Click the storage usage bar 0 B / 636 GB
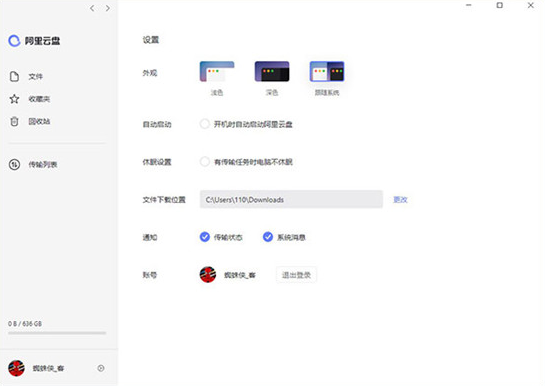Screen dimensions: 545x386 coord(57,333)
